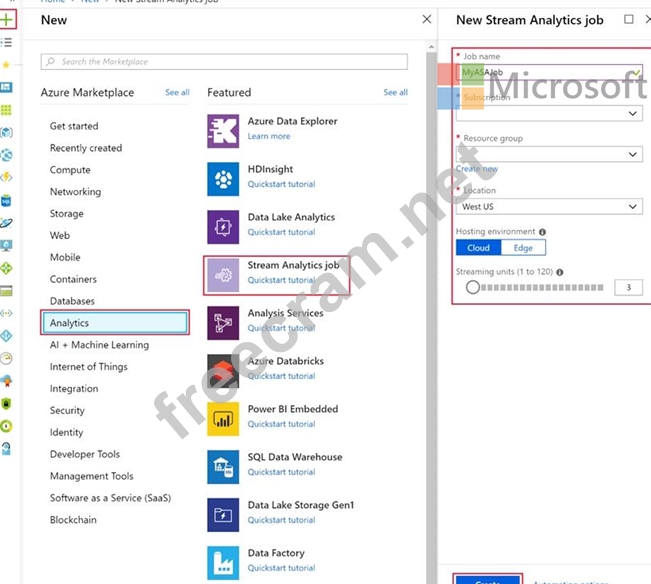The height and width of the screenshot is (584, 651).
Task: Open All resources green grid icon
Action: tap(6, 110)
